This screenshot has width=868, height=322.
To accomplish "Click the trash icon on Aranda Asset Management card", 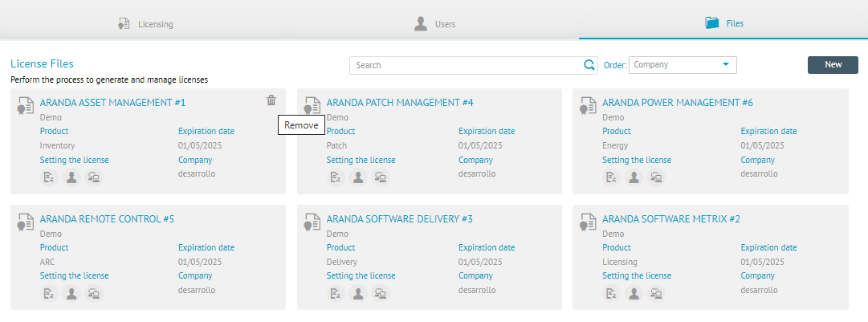I will [x=271, y=100].
